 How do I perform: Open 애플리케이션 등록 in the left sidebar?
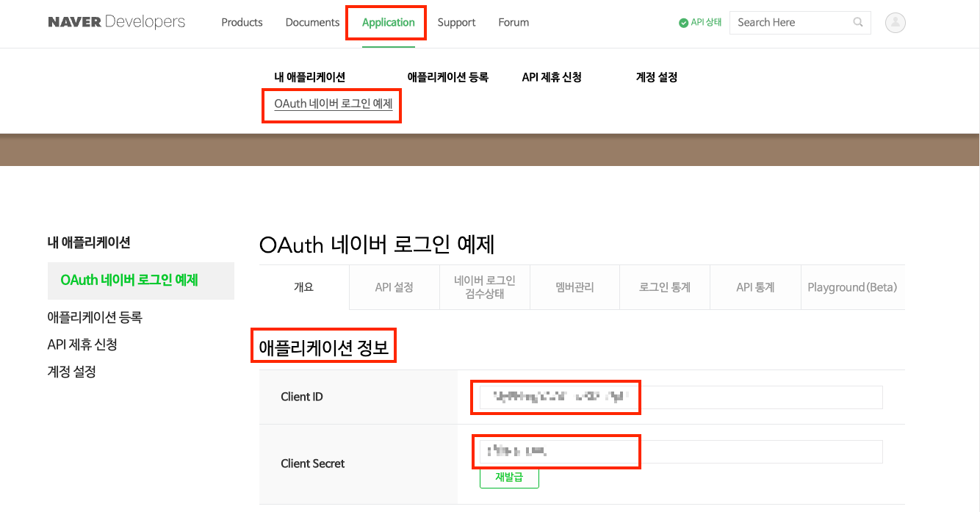point(95,317)
